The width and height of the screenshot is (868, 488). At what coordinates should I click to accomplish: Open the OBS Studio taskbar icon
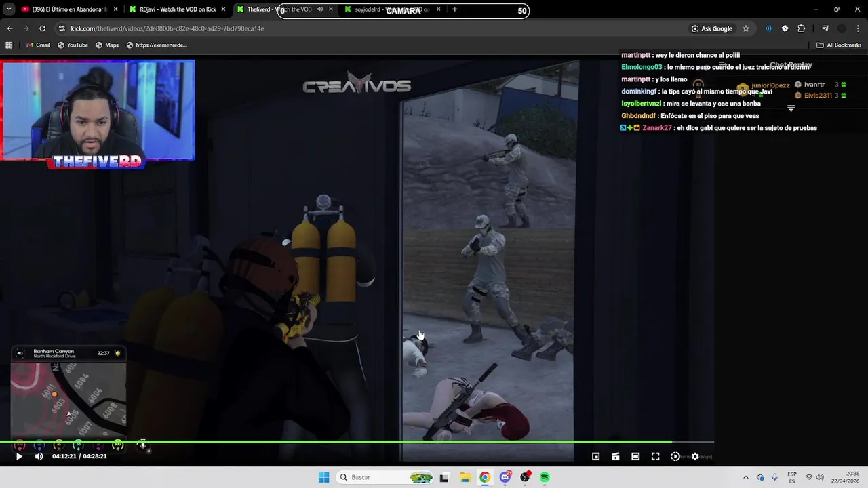tap(525, 477)
